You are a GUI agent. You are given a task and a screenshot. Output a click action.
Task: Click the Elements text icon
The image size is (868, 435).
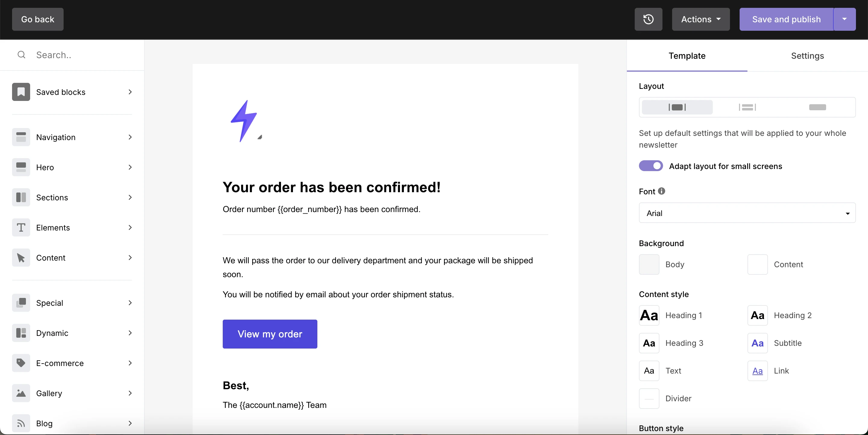click(21, 228)
